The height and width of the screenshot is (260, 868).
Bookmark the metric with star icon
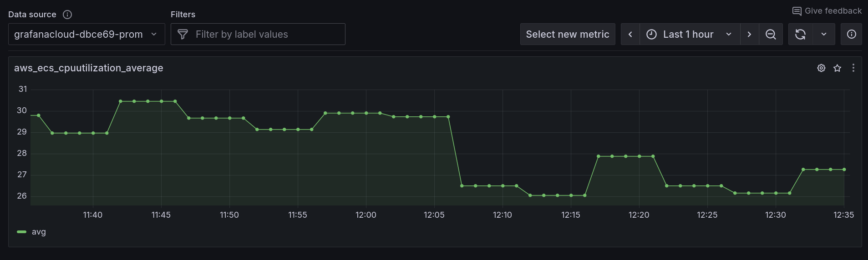pyautogui.click(x=837, y=68)
